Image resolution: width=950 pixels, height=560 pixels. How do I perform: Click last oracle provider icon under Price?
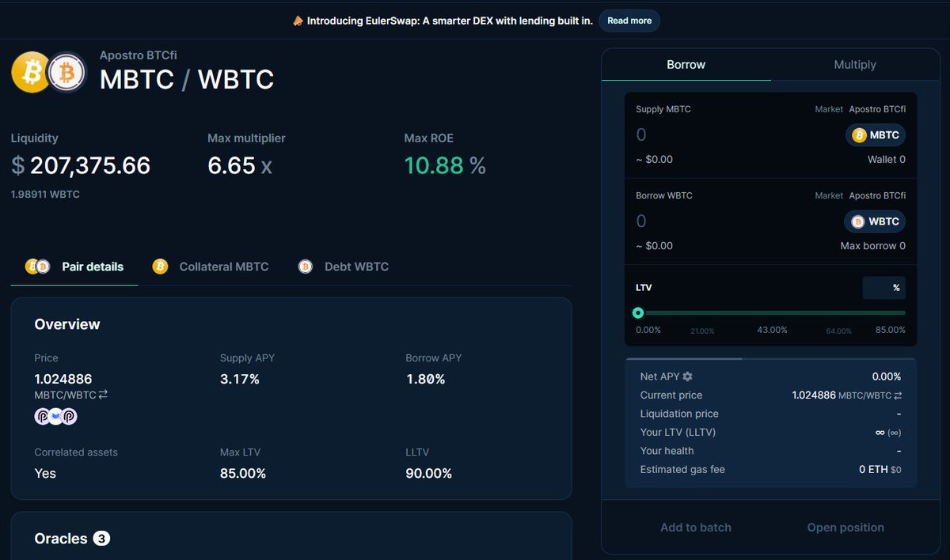69,416
